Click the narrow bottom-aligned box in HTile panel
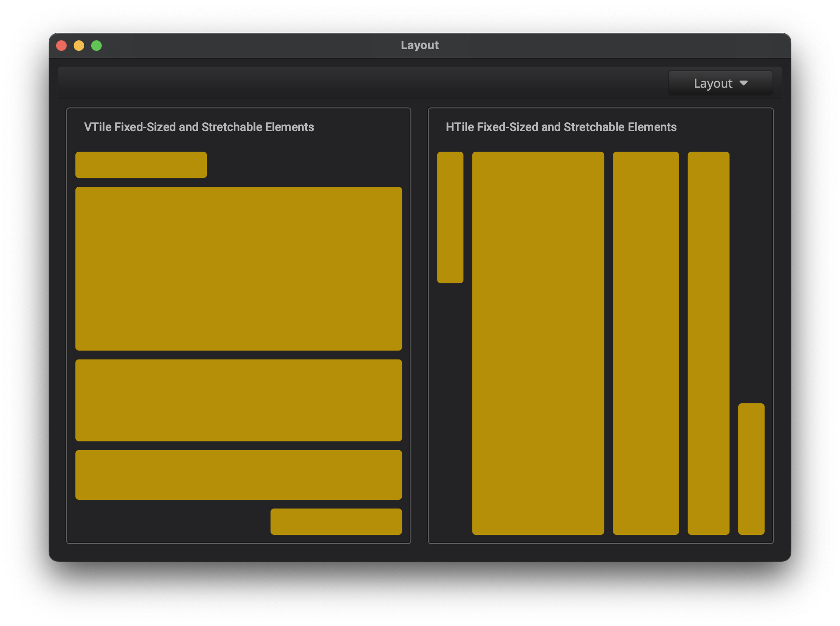840x626 pixels. [x=751, y=469]
